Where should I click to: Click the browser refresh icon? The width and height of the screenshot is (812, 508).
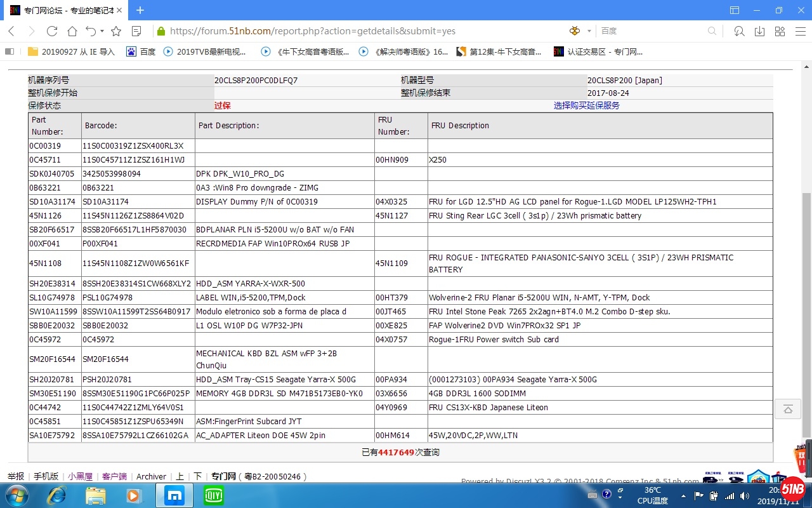coord(52,31)
